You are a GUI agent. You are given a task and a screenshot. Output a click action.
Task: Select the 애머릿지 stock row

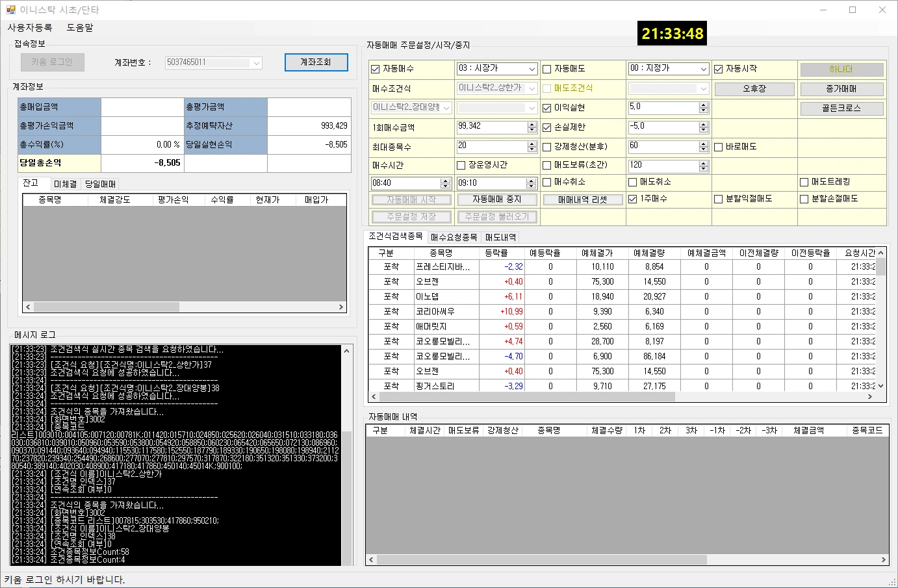coord(622,327)
